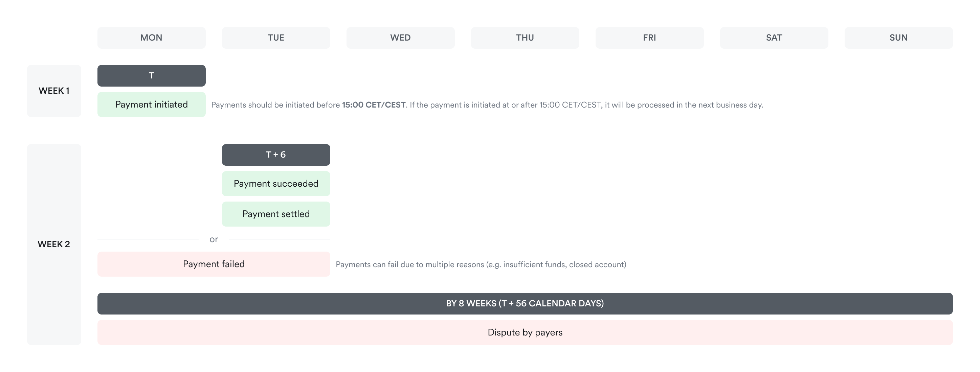Screen dimensions: 980x372
Task: Click the dark T marker block
Action: pyautogui.click(x=151, y=76)
